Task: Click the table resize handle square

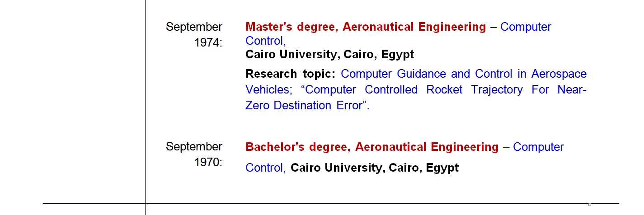Action: 590,204
